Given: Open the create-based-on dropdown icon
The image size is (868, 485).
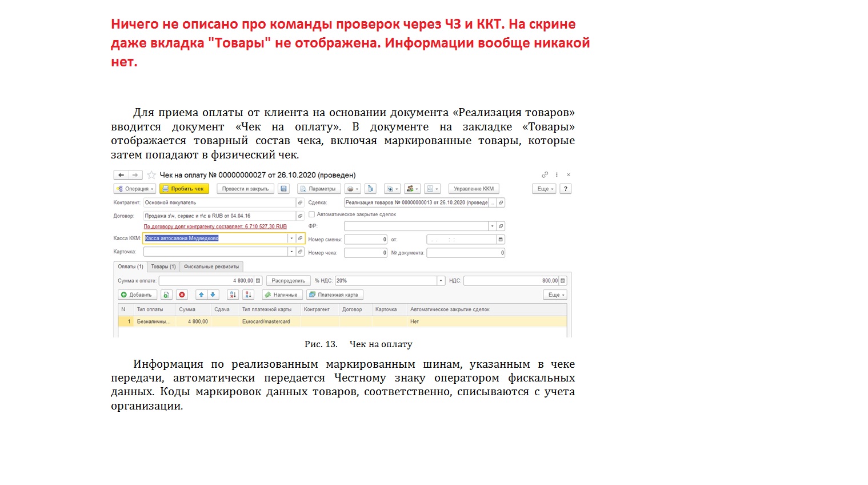Looking at the screenshot, I should [x=392, y=189].
